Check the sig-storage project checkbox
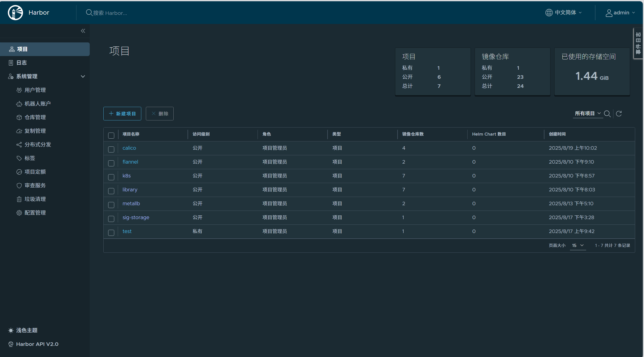Screen dimensions: 644x357 coord(111,219)
